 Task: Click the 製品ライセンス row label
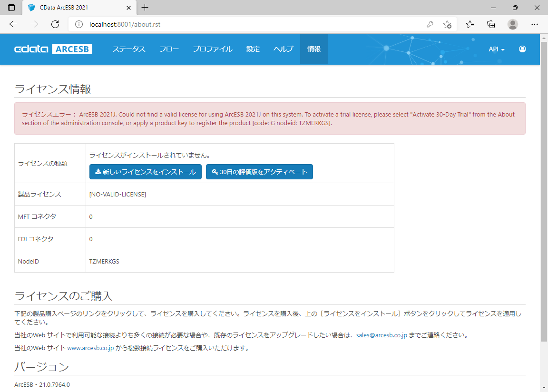point(39,194)
